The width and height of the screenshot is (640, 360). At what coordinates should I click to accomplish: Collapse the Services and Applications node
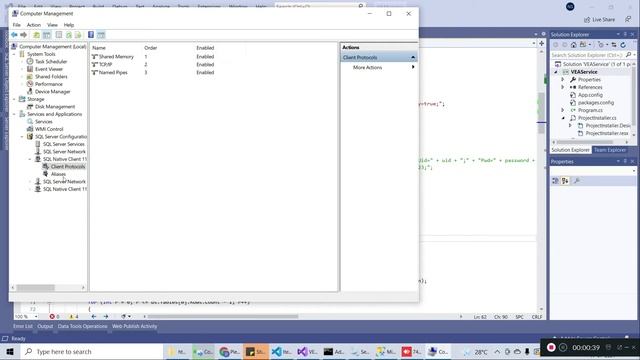click(x=15, y=114)
